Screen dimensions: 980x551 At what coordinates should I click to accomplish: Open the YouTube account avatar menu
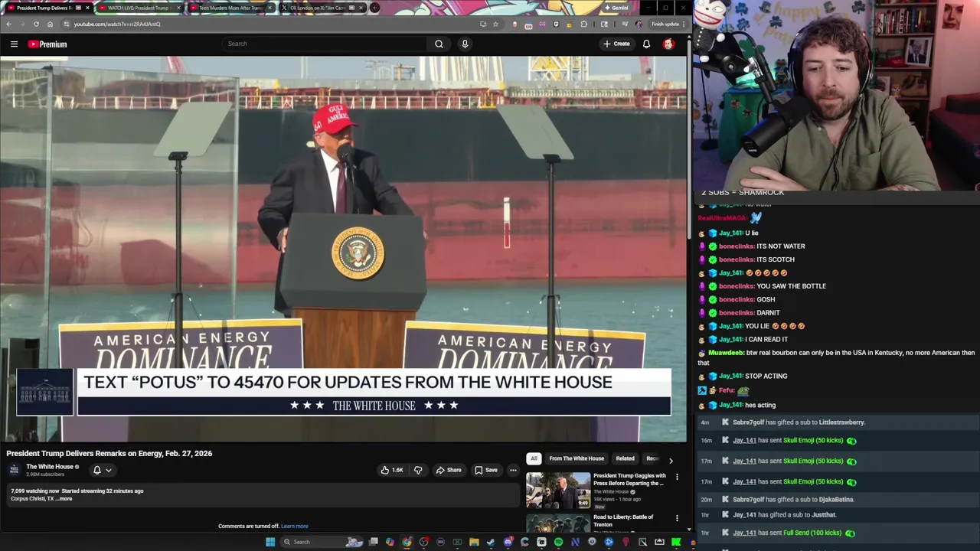pyautogui.click(x=668, y=44)
